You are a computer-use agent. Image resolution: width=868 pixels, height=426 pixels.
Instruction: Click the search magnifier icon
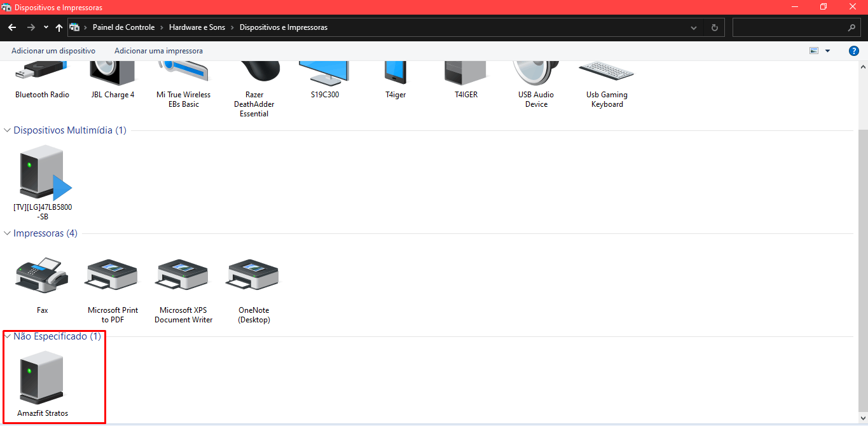coord(851,28)
